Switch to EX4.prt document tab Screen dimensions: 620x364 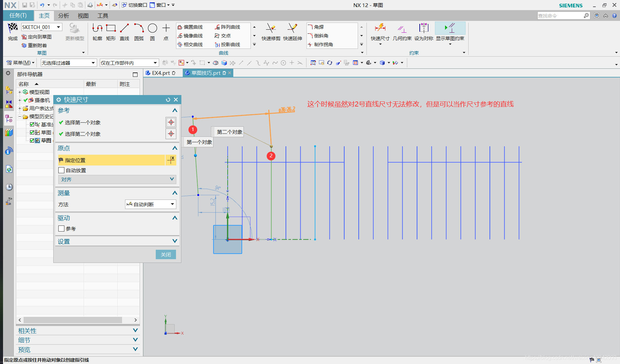point(161,73)
